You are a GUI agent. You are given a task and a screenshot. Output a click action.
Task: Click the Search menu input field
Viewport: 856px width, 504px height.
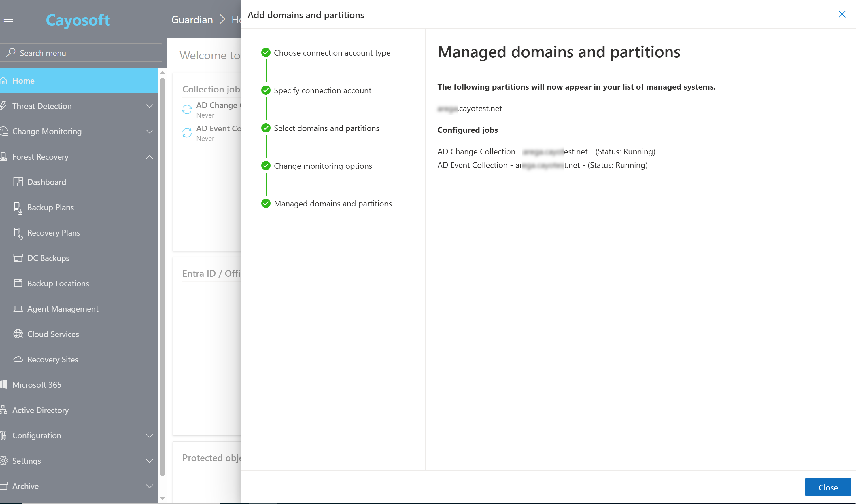(82, 53)
